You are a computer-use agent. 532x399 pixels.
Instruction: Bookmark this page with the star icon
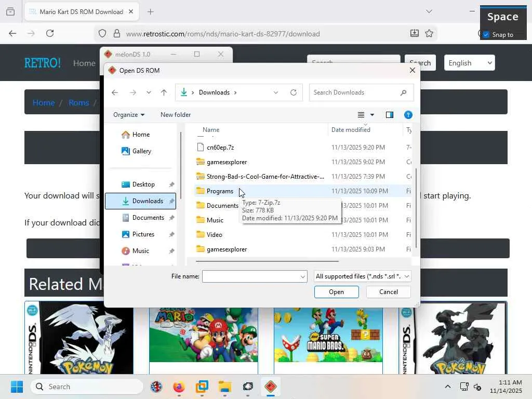coord(429,33)
